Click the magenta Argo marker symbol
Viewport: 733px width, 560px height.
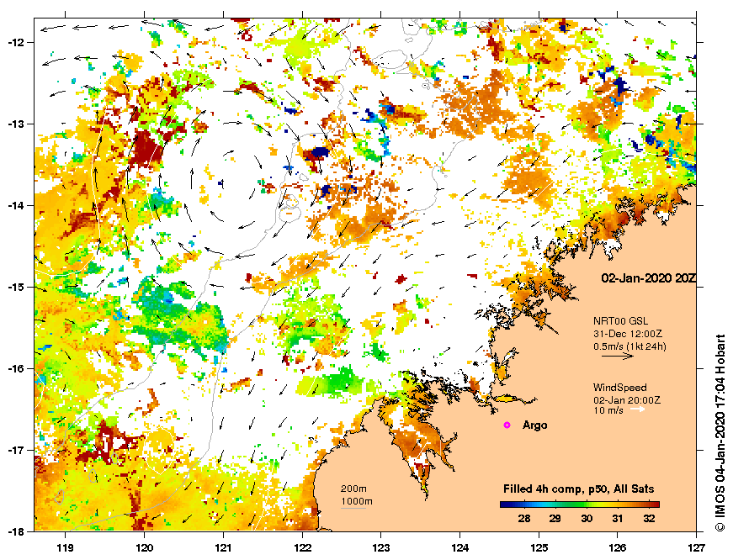click(x=507, y=425)
